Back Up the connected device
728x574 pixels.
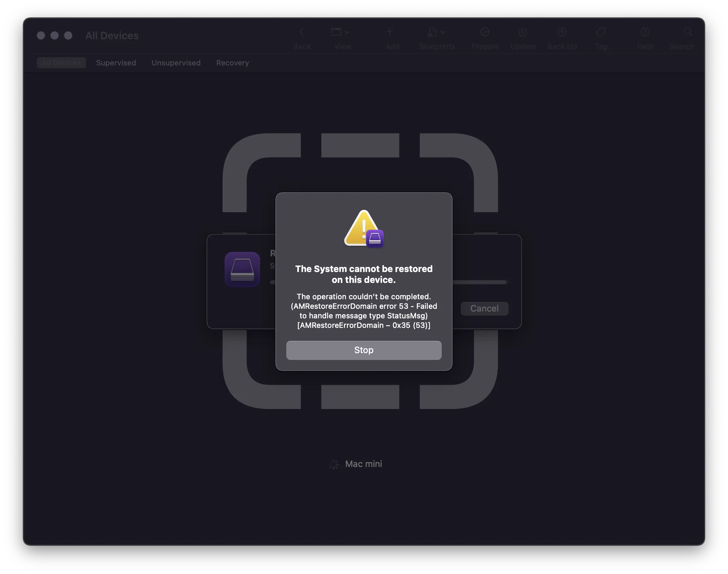click(x=561, y=37)
